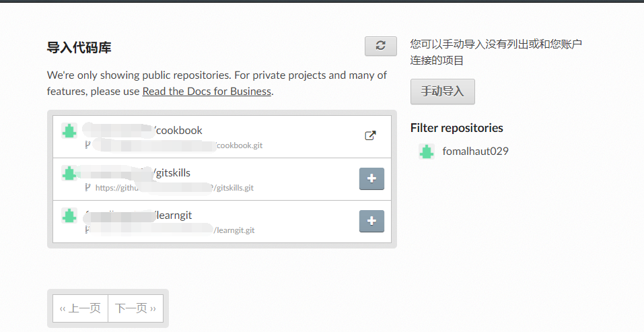Click the refresh repositories icon button

click(x=381, y=46)
